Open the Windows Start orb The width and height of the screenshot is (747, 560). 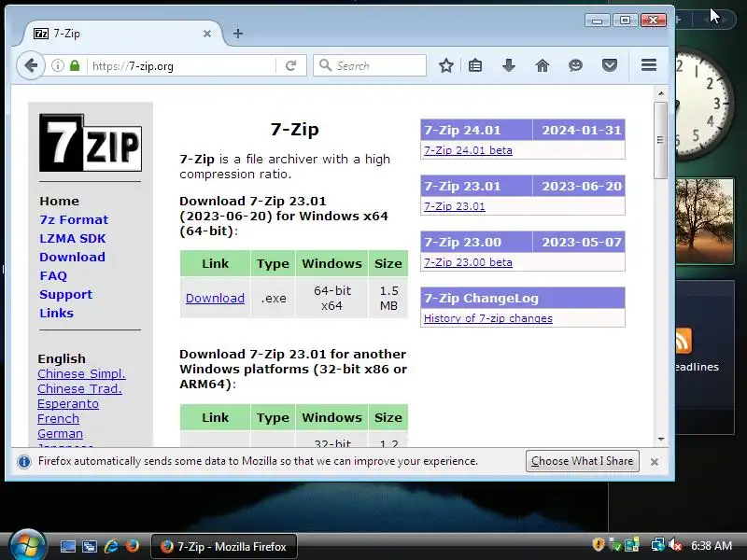coord(27,545)
